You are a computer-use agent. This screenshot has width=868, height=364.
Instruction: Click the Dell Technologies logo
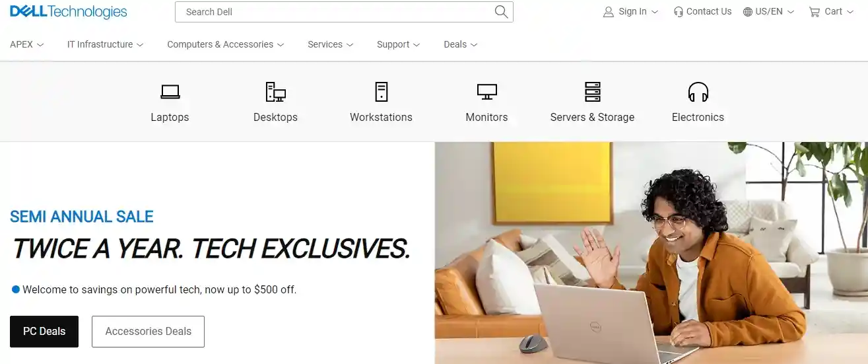coord(69,12)
